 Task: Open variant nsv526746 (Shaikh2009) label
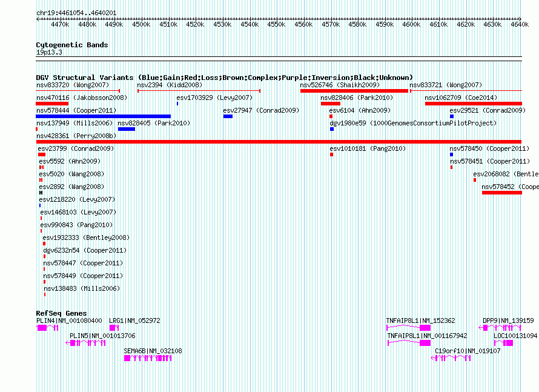point(340,85)
